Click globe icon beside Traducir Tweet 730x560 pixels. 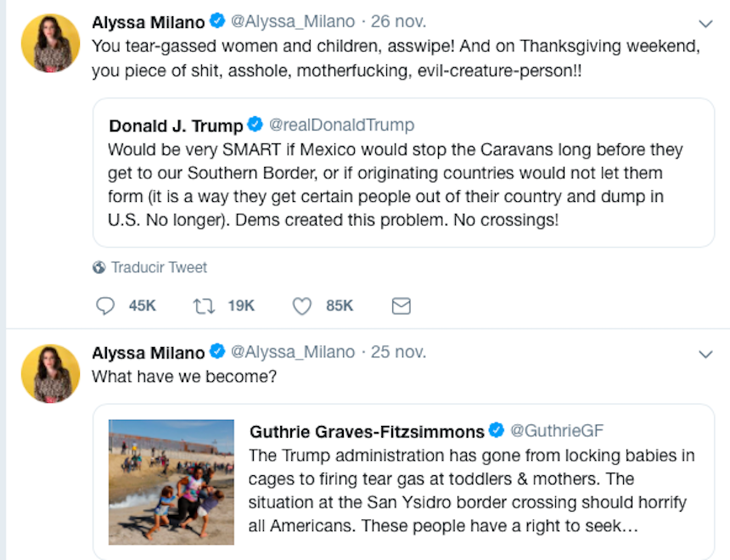[x=99, y=267]
